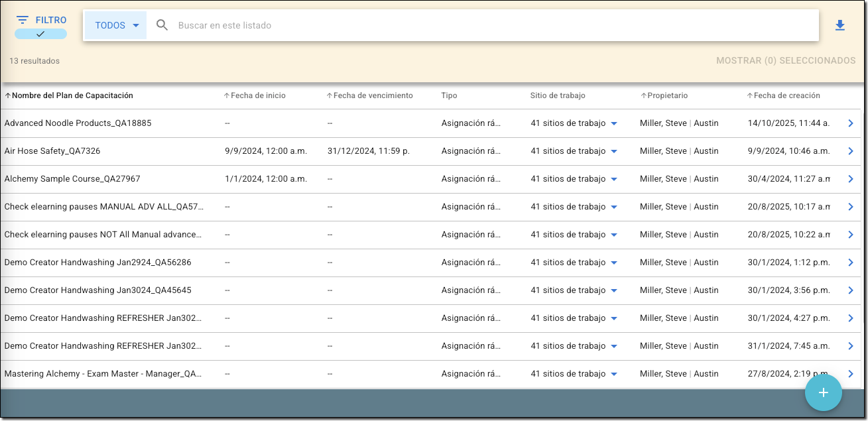Open Demo Creator Handwashing Jan3024_QA45645 plan
This screenshot has width=868, height=421.
(97, 290)
